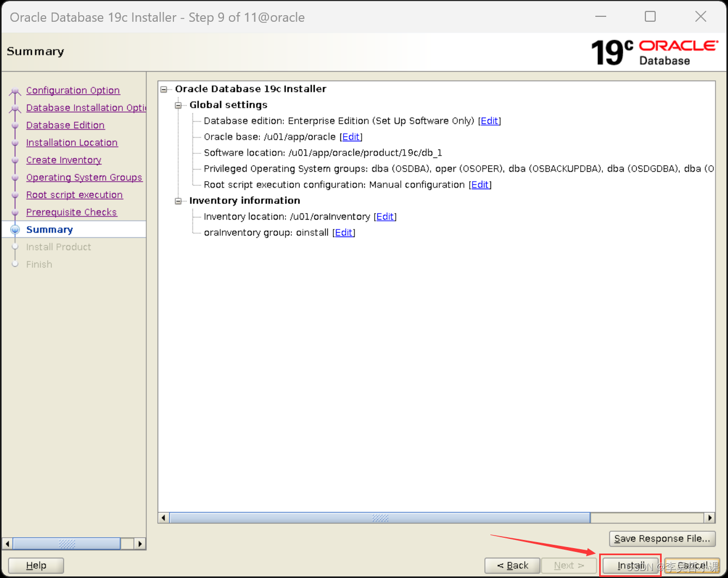Click the Oracle 19c Database logo
728x578 pixels.
click(655, 53)
